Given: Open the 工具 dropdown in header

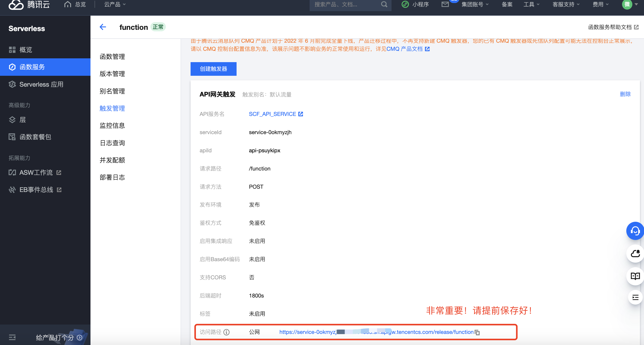Looking at the screenshot, I should click(x=532, y=4).
